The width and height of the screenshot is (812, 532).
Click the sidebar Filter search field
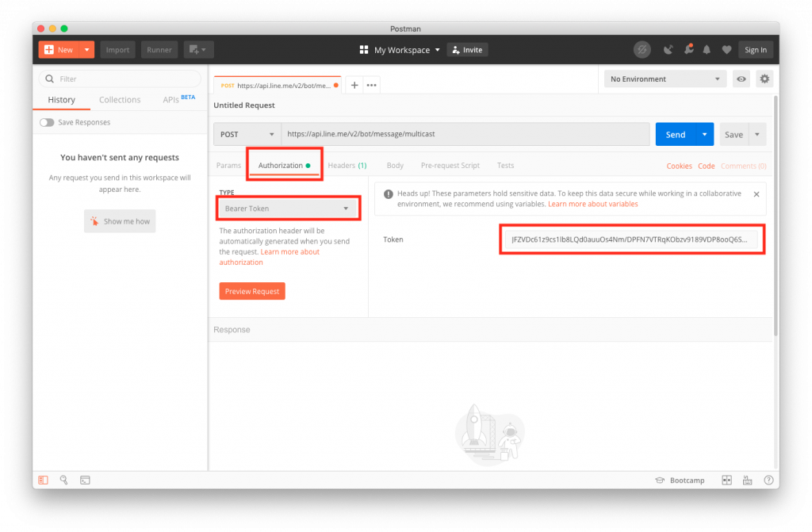click(x=121, y=78)
